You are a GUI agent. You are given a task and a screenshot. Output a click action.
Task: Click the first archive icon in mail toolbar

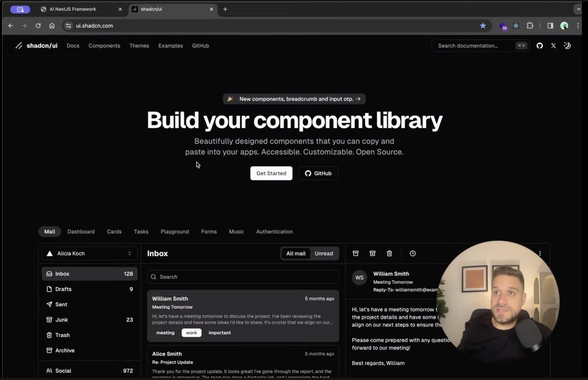pyautogui.click(x=356, y=253)
